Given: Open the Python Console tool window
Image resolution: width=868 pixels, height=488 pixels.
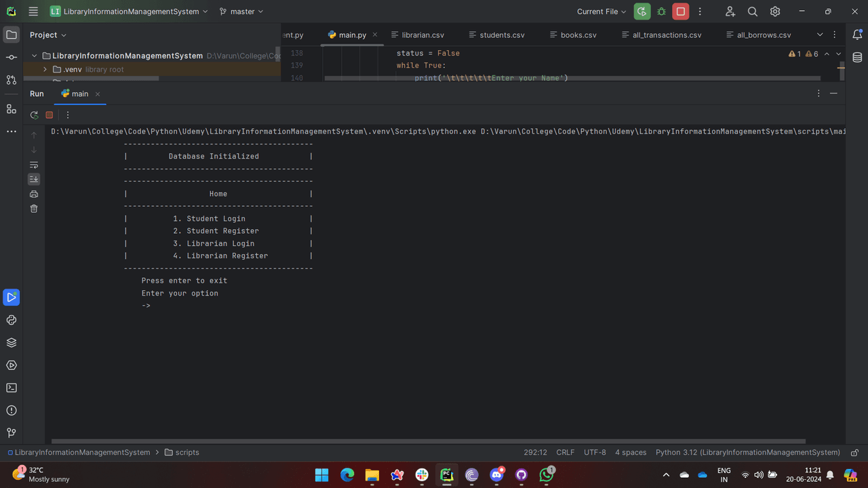Looking at the screenshot, I should click(x=12, y=320).
